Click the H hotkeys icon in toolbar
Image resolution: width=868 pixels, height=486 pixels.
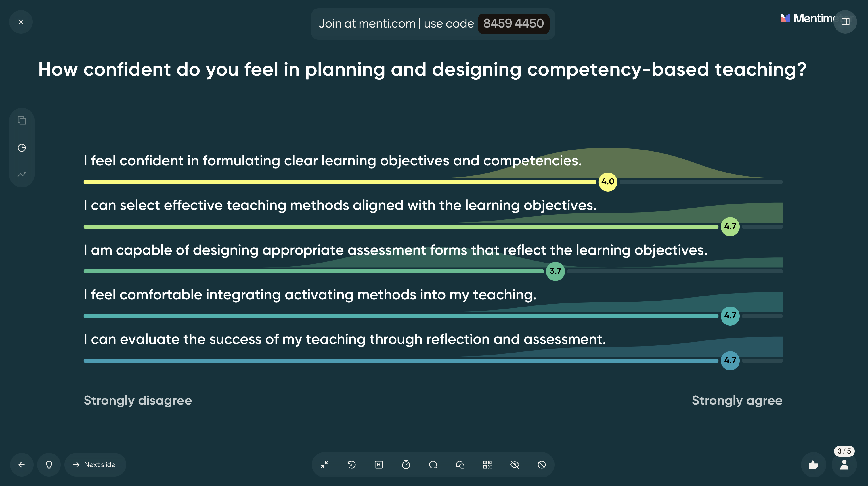tap(379, 465)
